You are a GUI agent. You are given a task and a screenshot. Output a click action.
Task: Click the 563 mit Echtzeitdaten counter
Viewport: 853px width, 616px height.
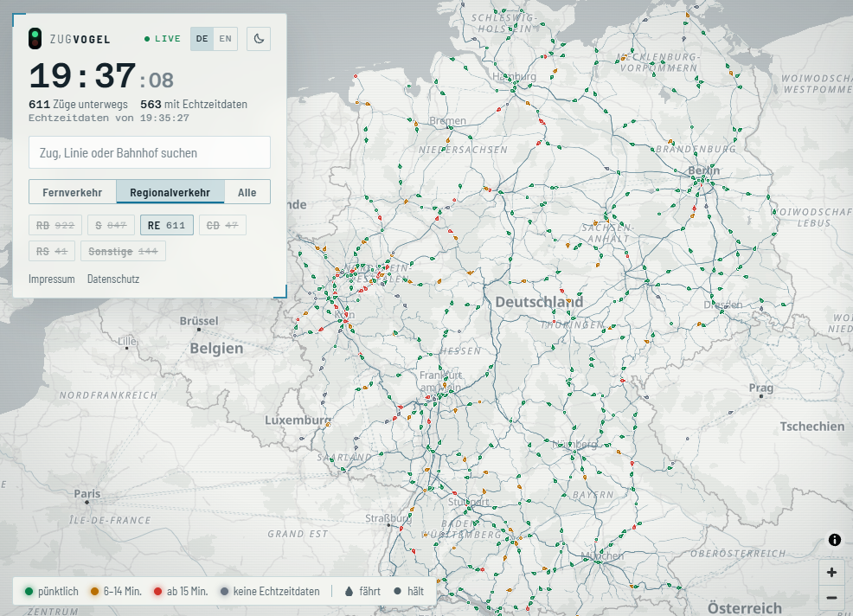pyautogui.click(x=194, y=104)
